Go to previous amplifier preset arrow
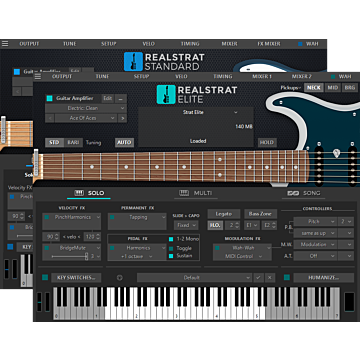The height and width of the screenshot is (360, 360). [x=49, y=118]
